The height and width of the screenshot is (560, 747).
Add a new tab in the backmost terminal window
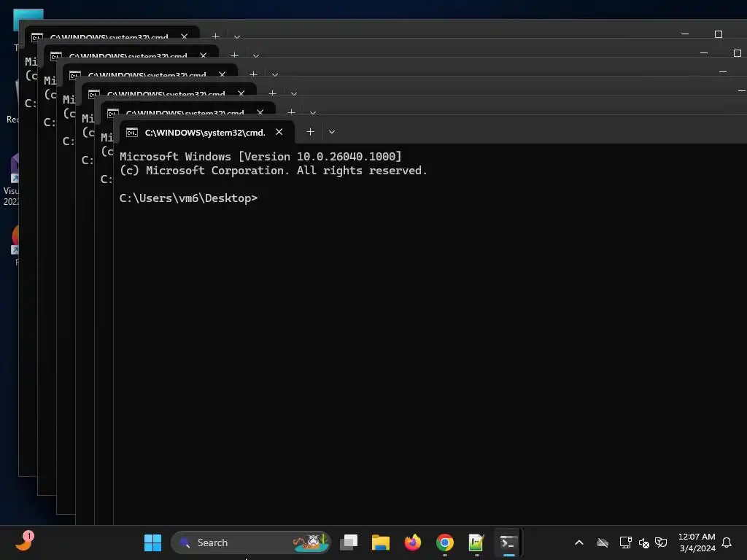pyautogui.click(x=215, y=36)
